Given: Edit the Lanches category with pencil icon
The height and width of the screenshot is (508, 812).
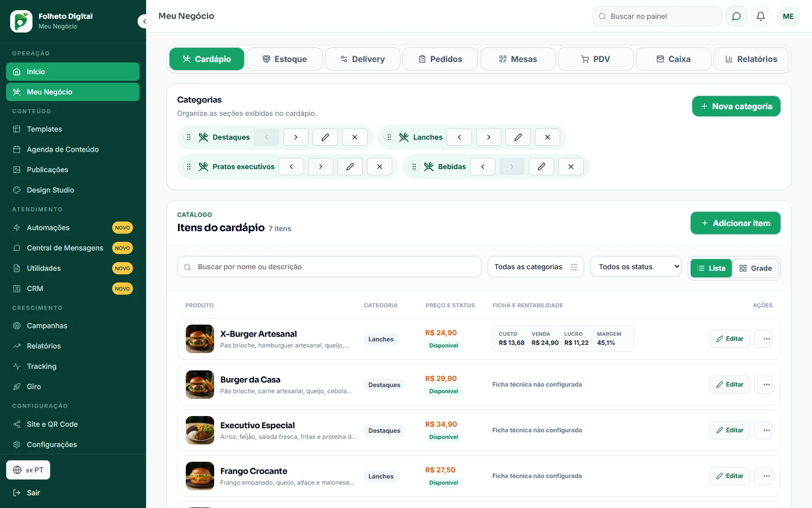Looking at the screenshot, I should pos(518,137).
